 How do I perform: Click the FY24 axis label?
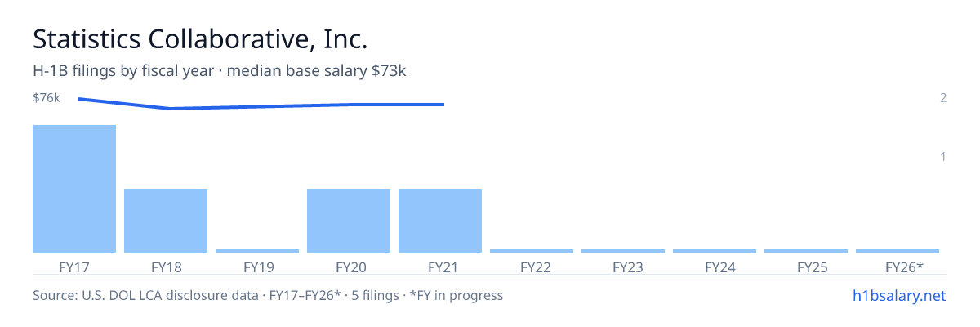715,267
